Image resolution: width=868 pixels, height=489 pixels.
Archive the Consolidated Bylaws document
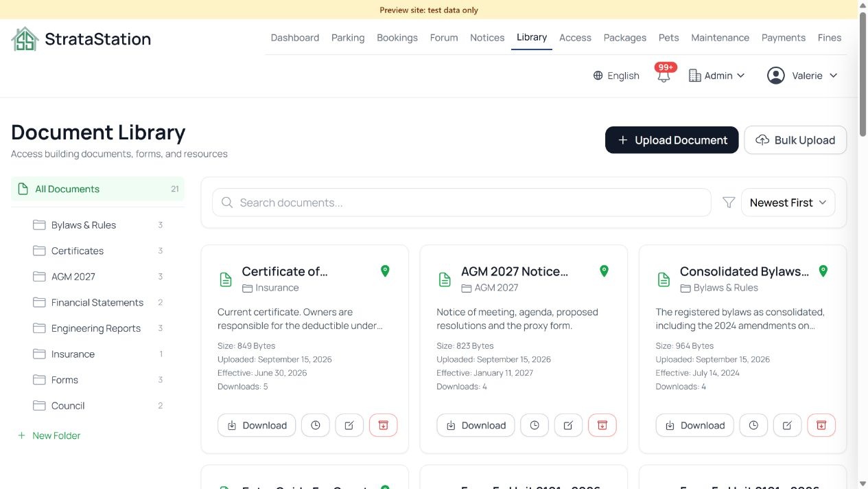tap(821, 425)
